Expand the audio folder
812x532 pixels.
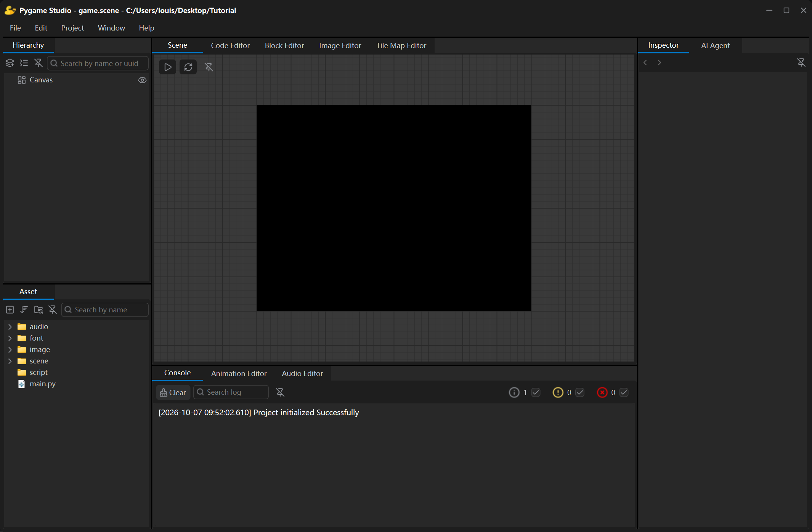pos(10,327)
